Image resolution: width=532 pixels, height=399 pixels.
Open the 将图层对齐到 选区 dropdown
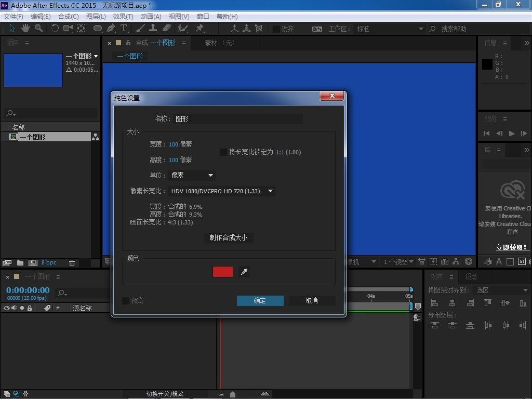[501, 290]
